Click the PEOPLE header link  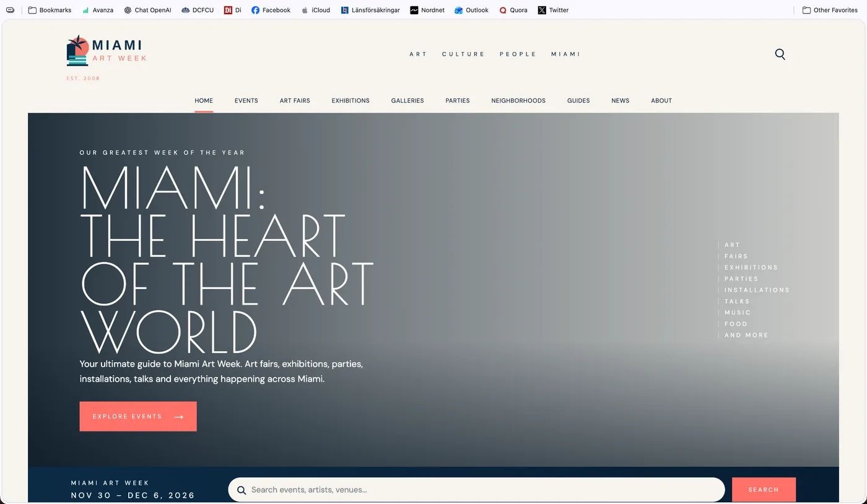[518, 54]
